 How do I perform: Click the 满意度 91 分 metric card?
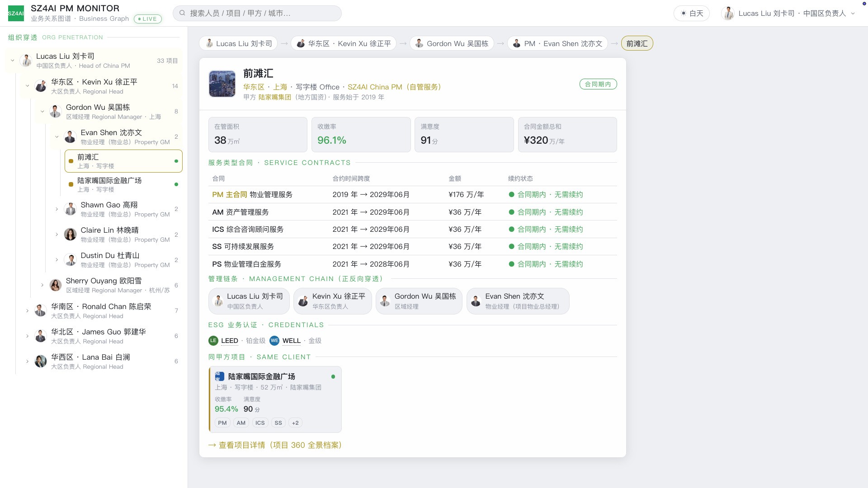coord(464,135)
